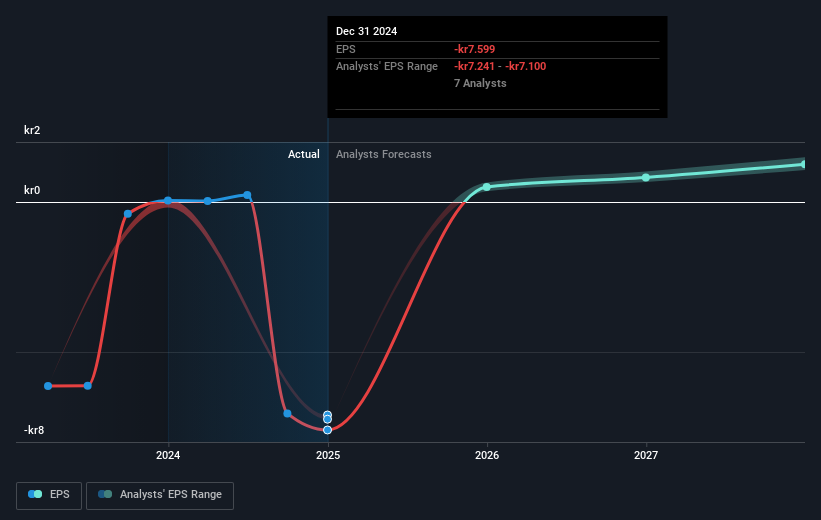The width and height of the screenshot is (821, 520).
Task: Click the -kr8 y-axis label
Action: 34,430
